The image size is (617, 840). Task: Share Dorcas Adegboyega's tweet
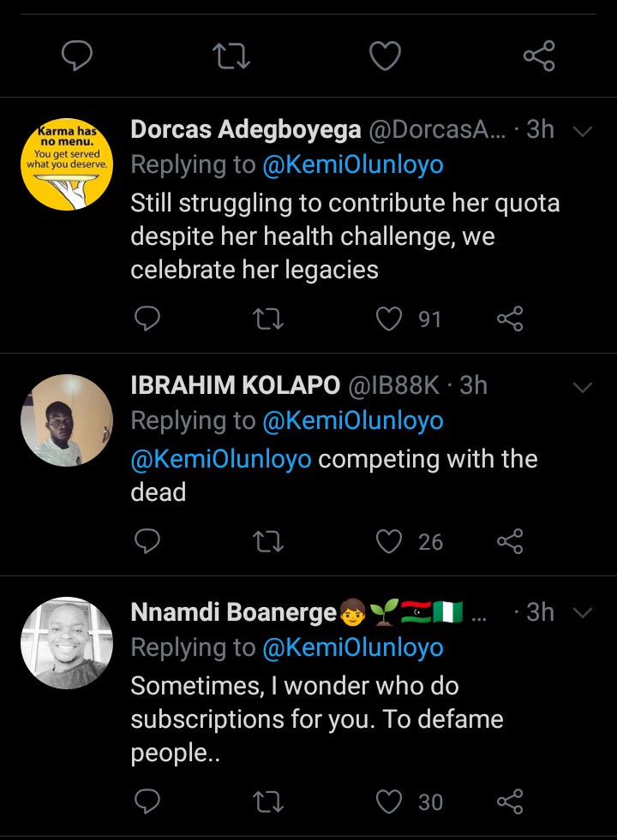pos(510,319)
